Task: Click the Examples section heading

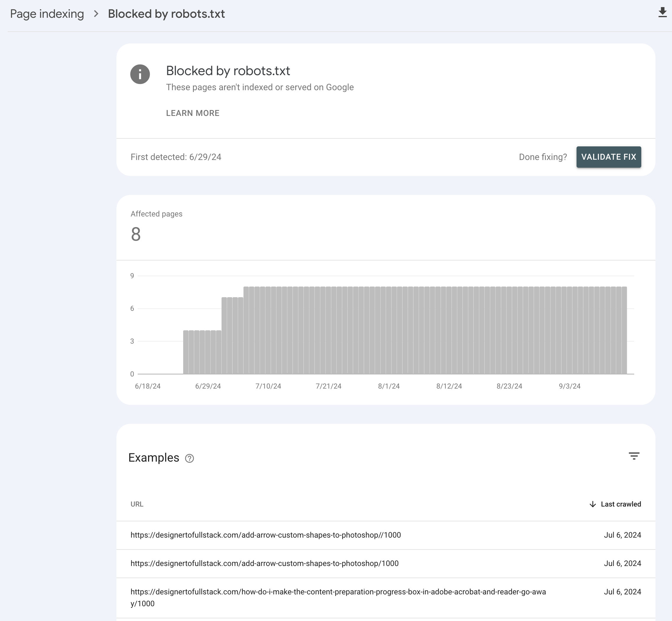Action: click(154, 458)
